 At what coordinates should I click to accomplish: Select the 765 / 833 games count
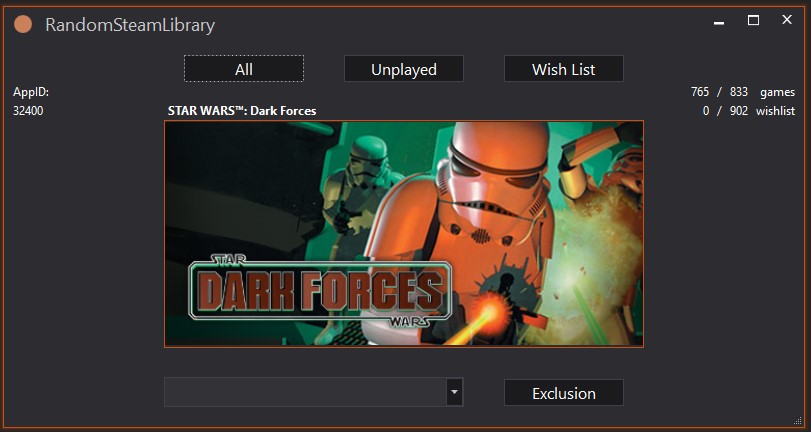[x=720, y=92]
